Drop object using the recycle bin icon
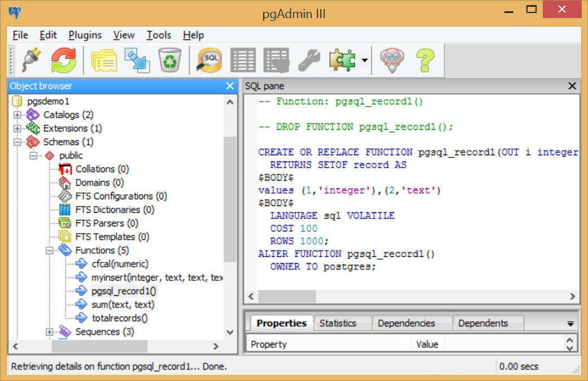This screenshot has height=381, width=588. tap(170, 60)
